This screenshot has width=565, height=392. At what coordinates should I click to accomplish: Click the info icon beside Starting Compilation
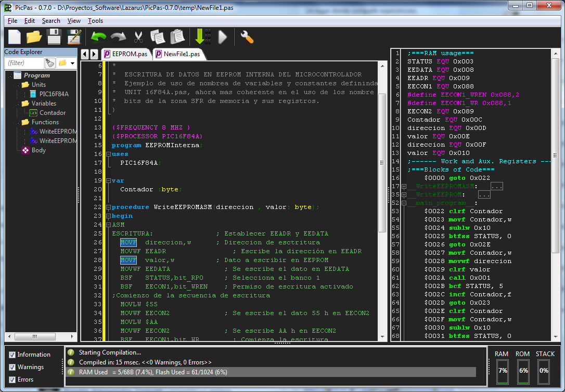click(x=71, y=352)
